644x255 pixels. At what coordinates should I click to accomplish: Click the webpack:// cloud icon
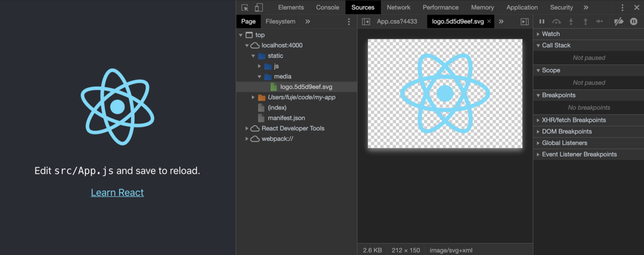pyautogui.click(x=255, y=139)
